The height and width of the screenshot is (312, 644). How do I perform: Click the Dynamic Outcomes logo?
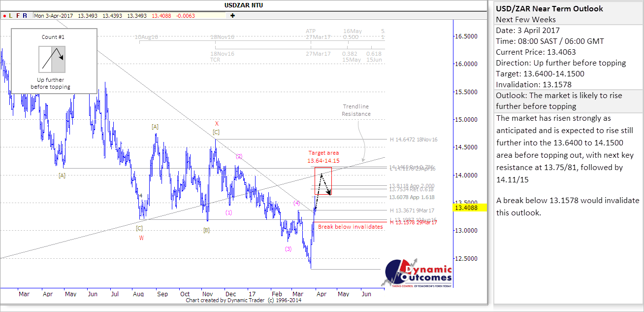[416, 274]
